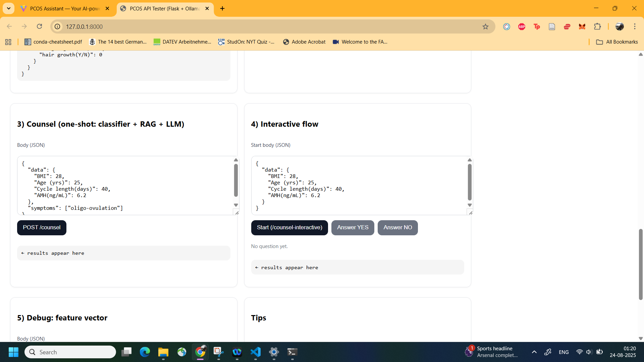644x362 pixels.
Task: Click the Answer NO button
Action: point(397,228)
